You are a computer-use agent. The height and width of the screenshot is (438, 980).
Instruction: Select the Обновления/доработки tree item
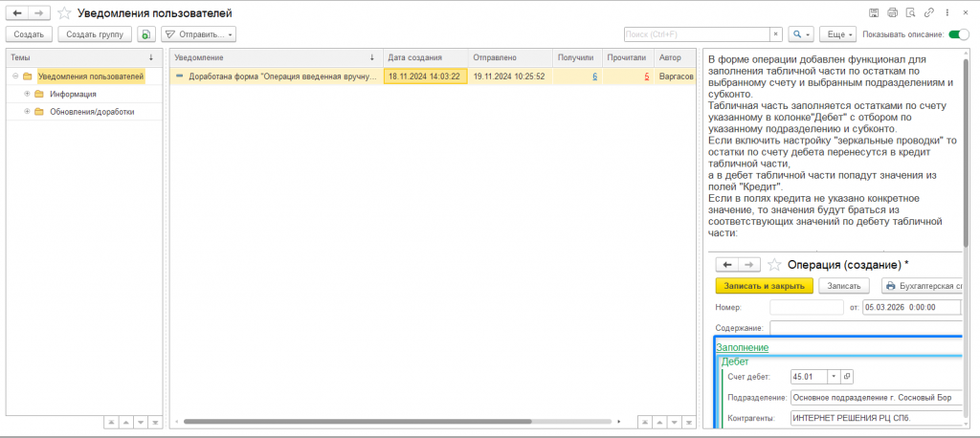pyautogui.click(x=92, y=112)
